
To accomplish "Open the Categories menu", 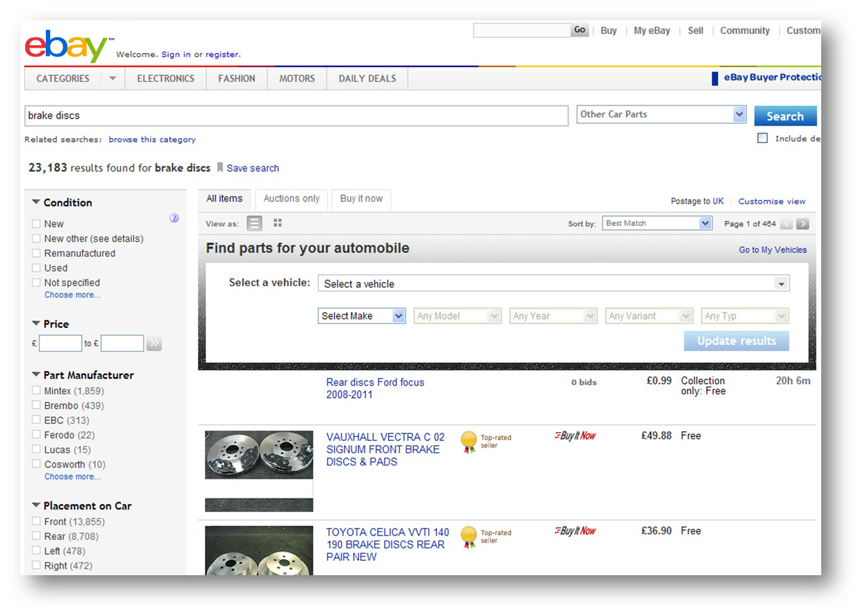I will pos(63,78).
